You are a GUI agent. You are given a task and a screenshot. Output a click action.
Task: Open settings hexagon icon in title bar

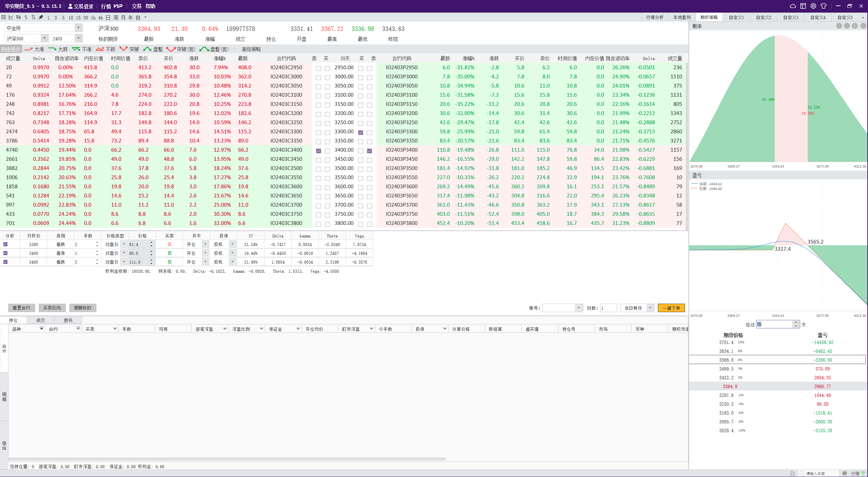pos(813,6)
